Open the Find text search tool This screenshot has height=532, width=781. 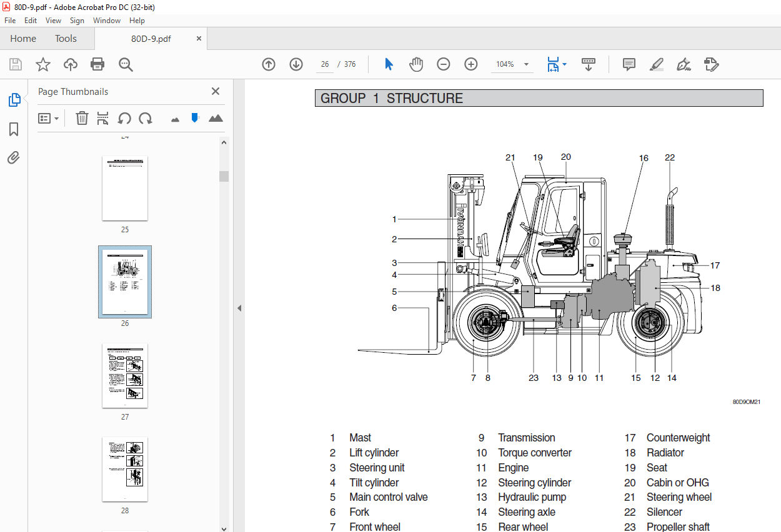126,64
